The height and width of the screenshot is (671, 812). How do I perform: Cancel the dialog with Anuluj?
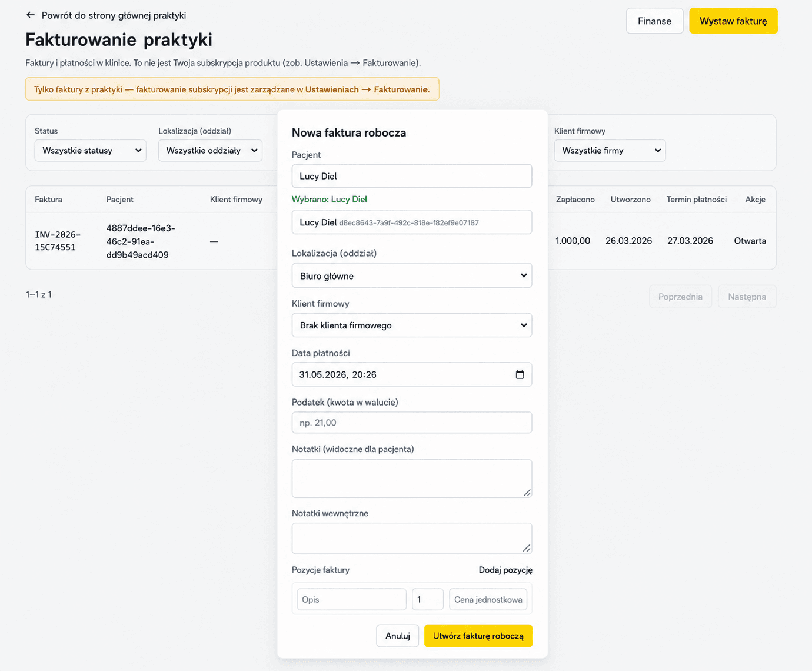(x=398, y=636)
